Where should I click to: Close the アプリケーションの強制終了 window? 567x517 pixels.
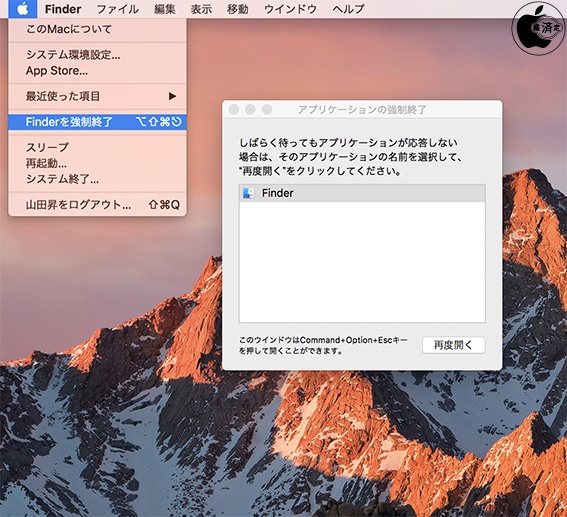(234, 109)
